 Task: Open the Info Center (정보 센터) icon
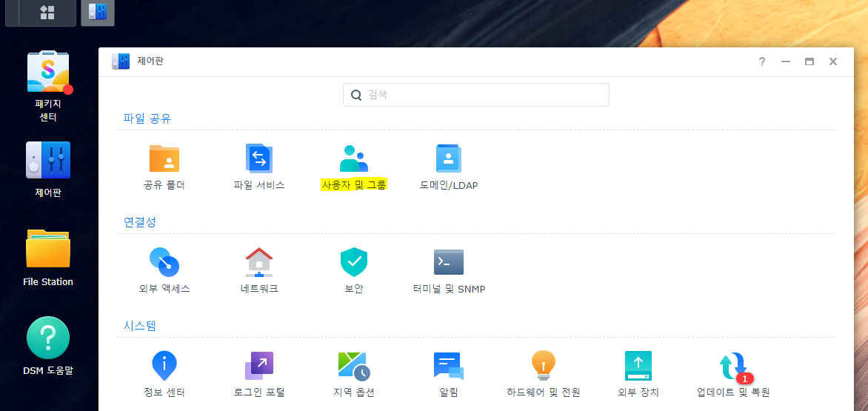point(164,366)
